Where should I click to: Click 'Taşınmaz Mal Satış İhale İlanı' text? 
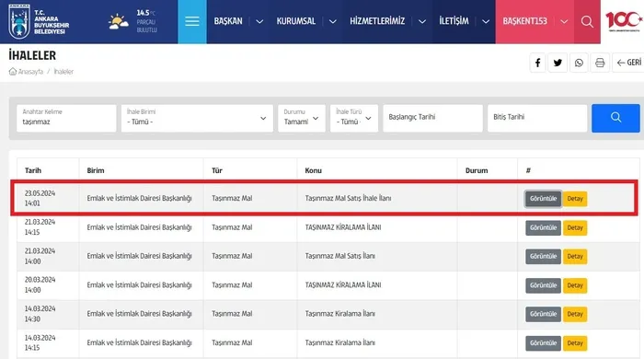(x=348, y=199)
